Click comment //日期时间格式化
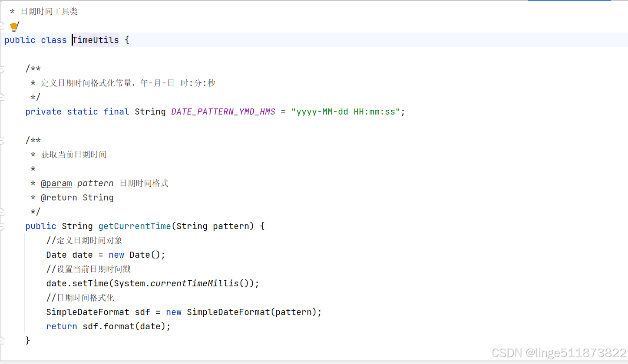The image size is (628, 364). tap(80, 298)
